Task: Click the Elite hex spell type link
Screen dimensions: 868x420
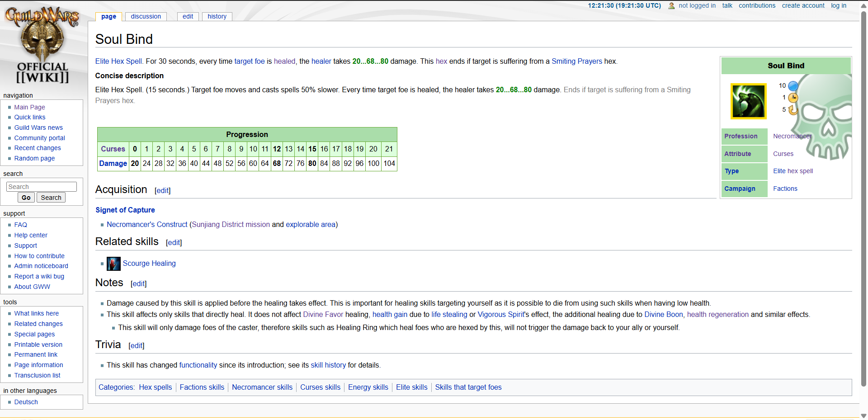Action: click(x=793, y=171)
